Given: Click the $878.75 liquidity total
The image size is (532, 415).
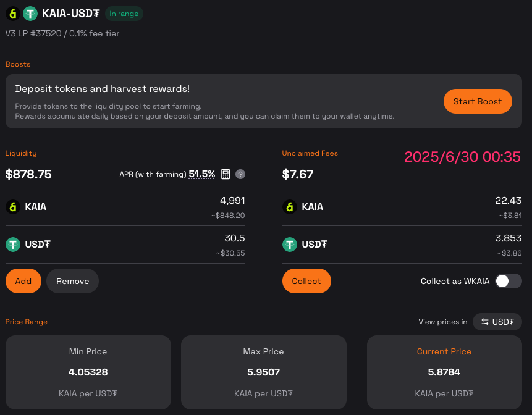Looking at the screenshot, I should coord(28,174).
